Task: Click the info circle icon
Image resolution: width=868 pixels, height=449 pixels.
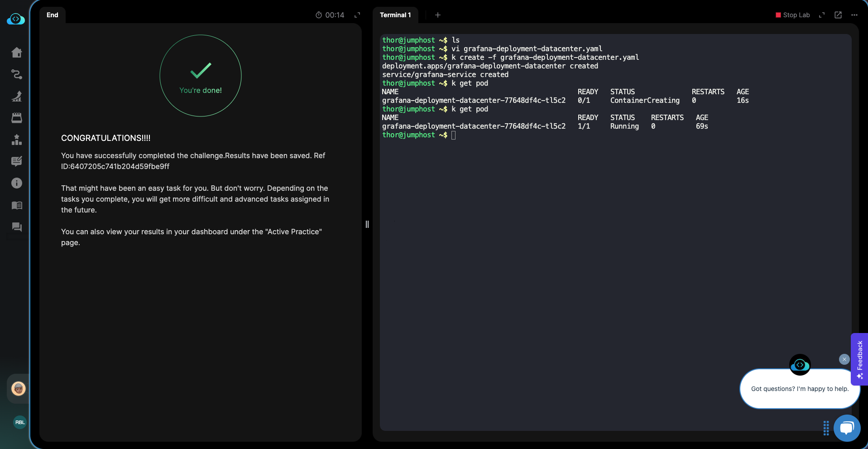Action: coord(17,183)
